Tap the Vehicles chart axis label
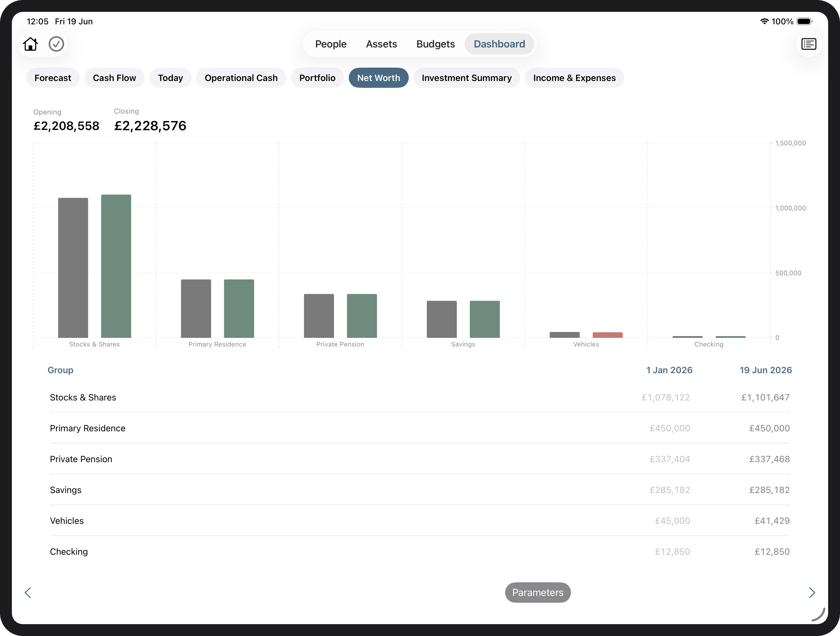Viewport: 840px width, 636px height. [586, 344]
